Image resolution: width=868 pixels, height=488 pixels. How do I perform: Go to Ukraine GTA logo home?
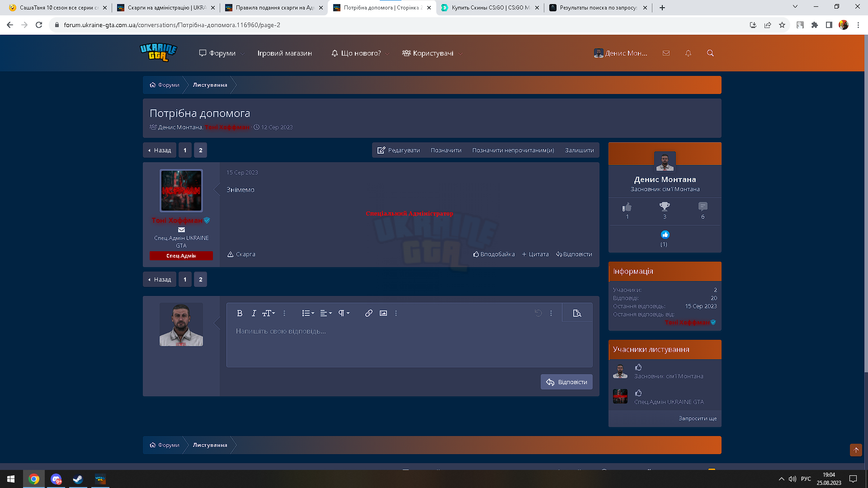158,52
